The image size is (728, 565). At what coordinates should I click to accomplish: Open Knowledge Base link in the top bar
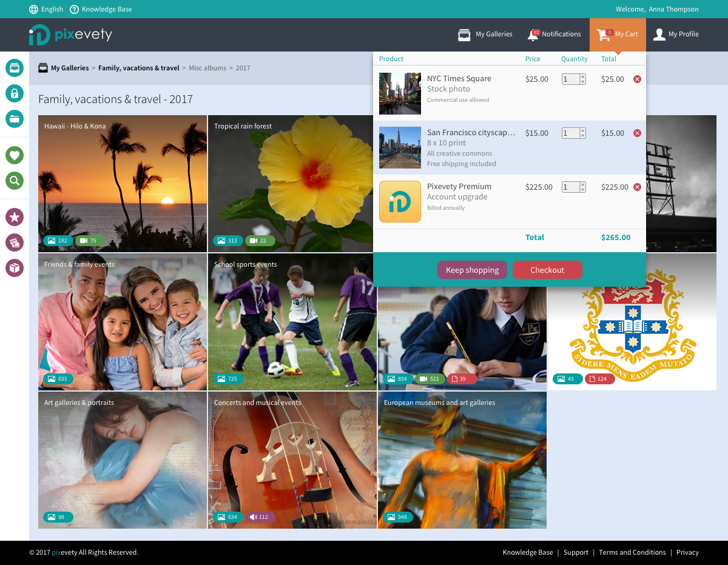click(107, 9)
